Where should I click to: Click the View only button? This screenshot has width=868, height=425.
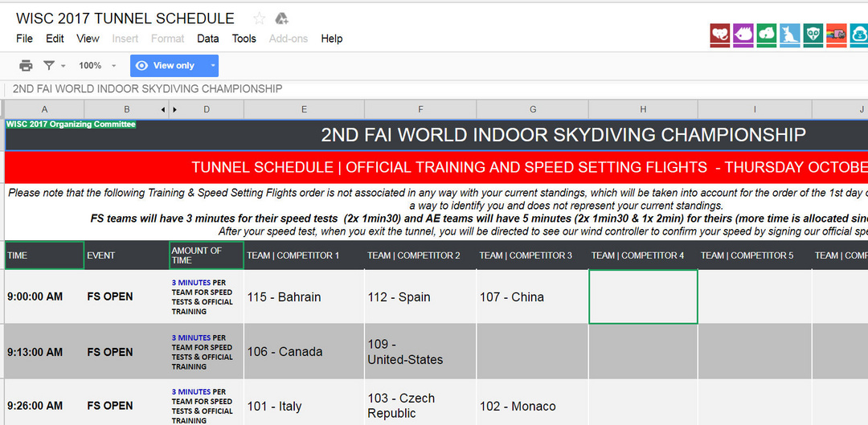166,66
